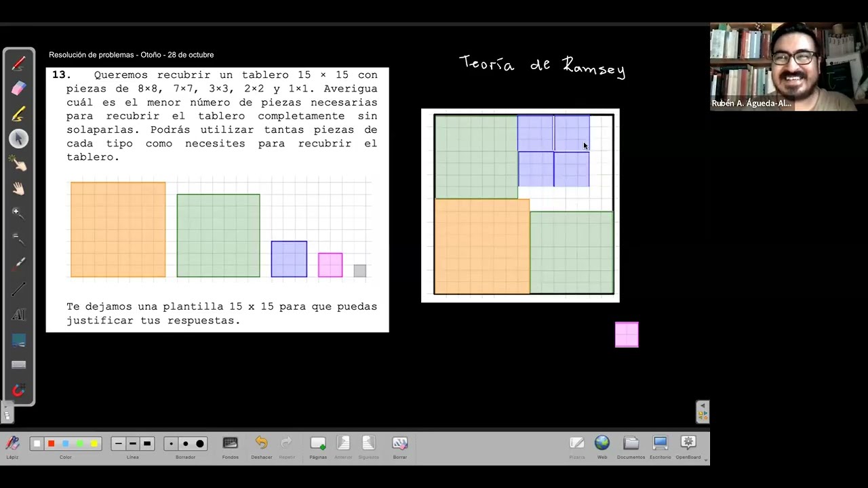Click the Zoom out magnifier tool

pos(18,239)
